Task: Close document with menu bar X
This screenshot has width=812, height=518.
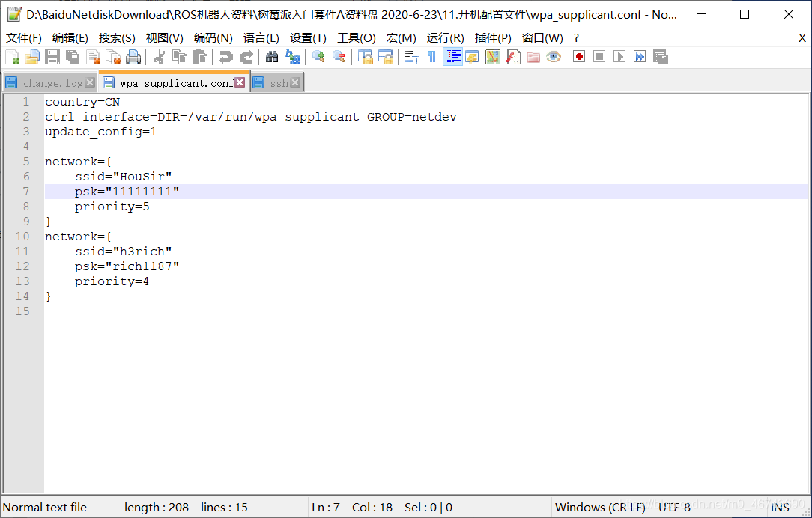Action: pos(802,37)
